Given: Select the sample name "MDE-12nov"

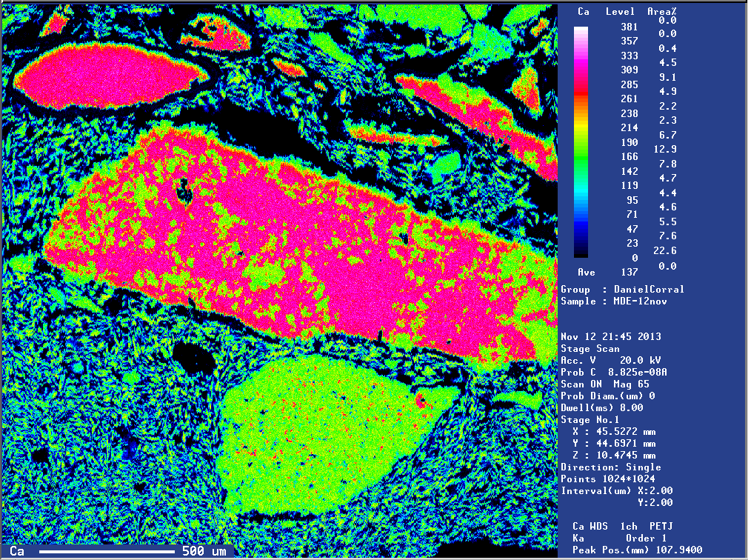Looking at the screenshot, I should (x=640, y=301).
